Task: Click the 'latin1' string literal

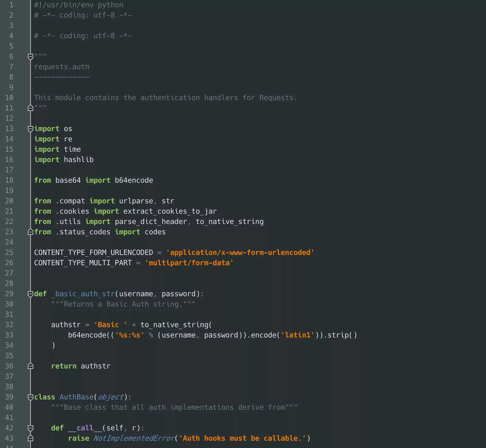Action: pyautogui.click(x=298, y=335)
